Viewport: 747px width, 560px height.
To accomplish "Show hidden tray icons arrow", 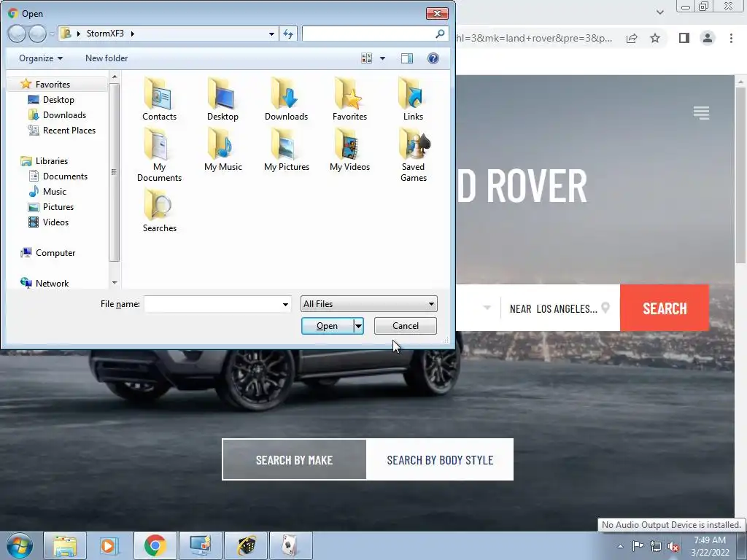I will (620, 546).
